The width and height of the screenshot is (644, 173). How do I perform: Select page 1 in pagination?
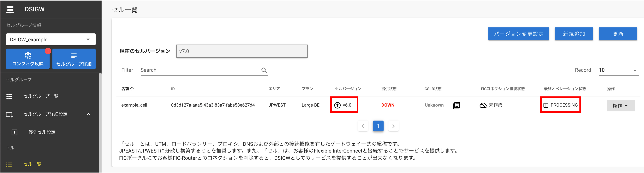(378, 126)
